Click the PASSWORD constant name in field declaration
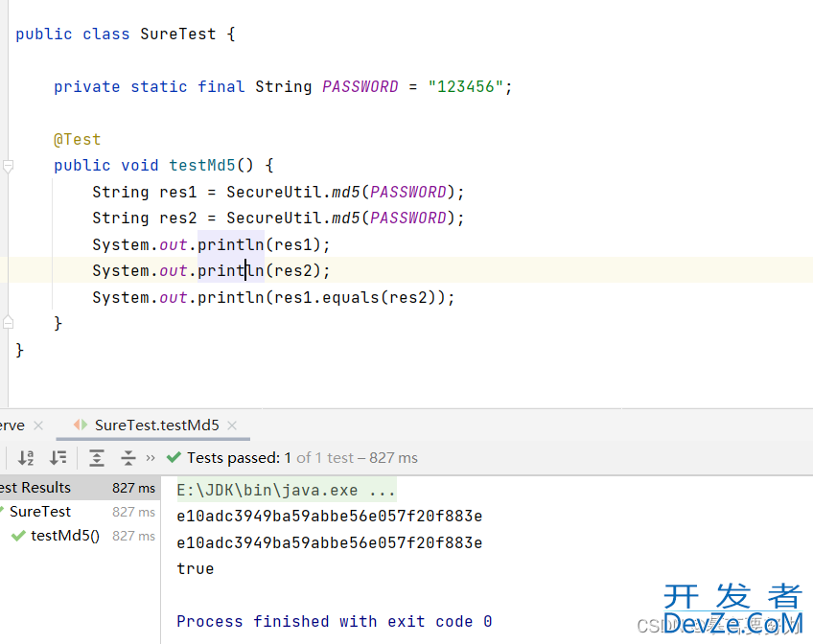The image size is (813, 644). click(360, 86)
